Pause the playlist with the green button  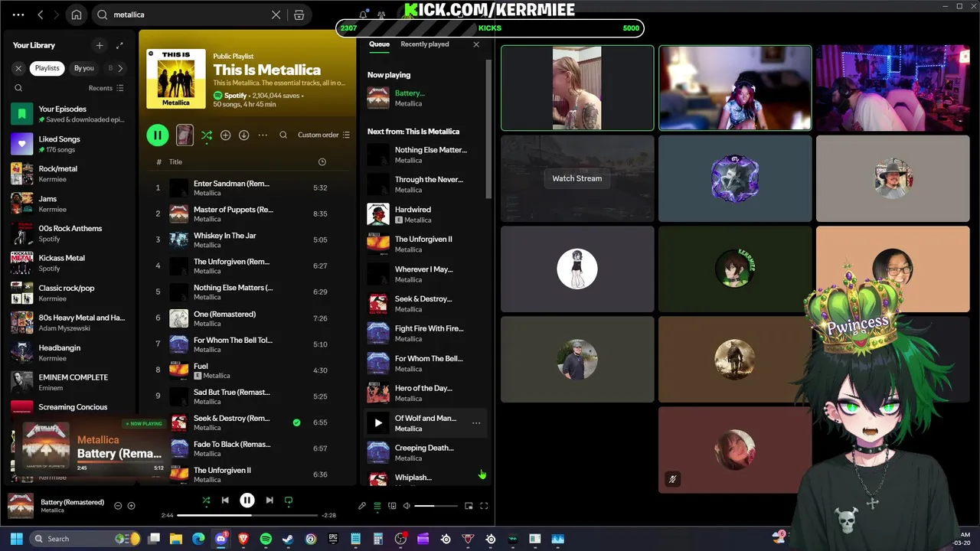click(158, 135)
